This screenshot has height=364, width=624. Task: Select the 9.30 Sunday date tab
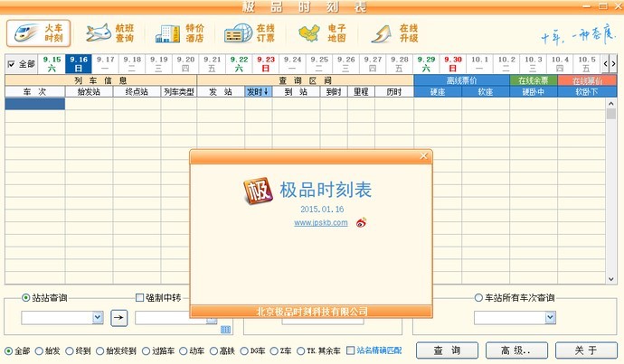click(x=453, y=63)
